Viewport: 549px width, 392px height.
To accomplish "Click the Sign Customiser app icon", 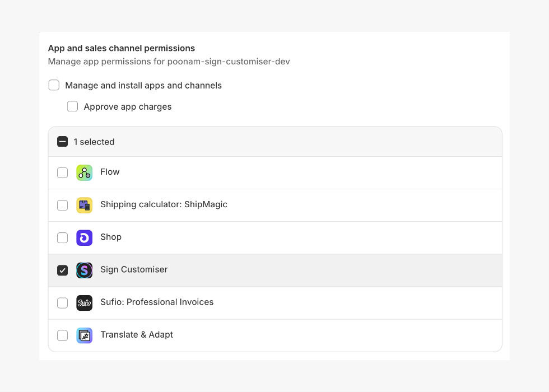I will (84, 270).
